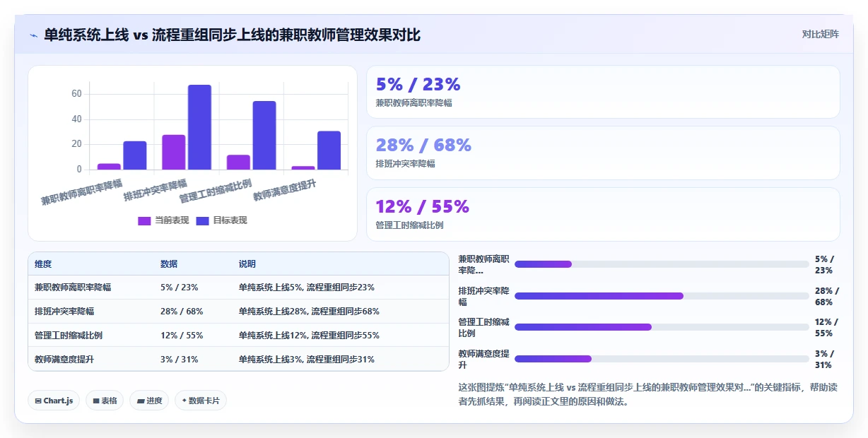868x438 pixels.
Task: Click the dashboard title text
Action: coord(232,35)
